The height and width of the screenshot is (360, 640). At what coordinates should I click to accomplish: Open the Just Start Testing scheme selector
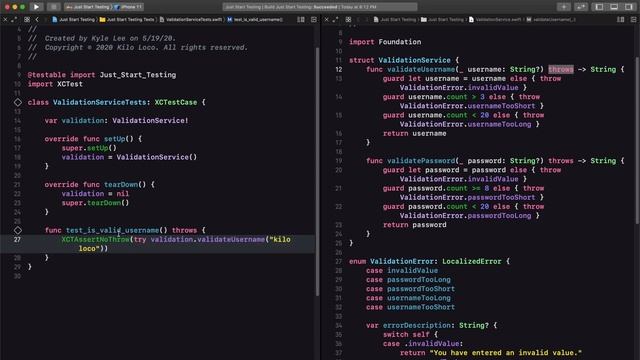pos(88,7)
